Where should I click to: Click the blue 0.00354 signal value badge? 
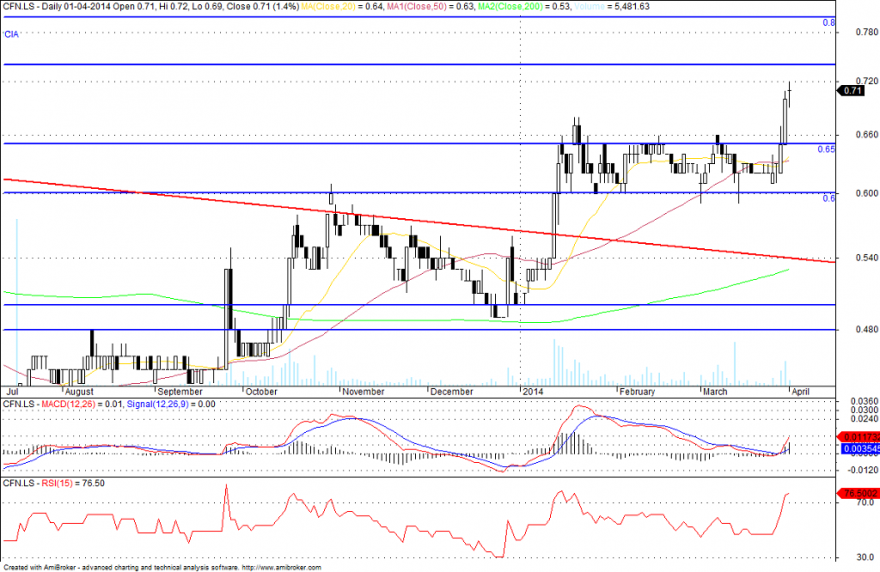[860, 449]
